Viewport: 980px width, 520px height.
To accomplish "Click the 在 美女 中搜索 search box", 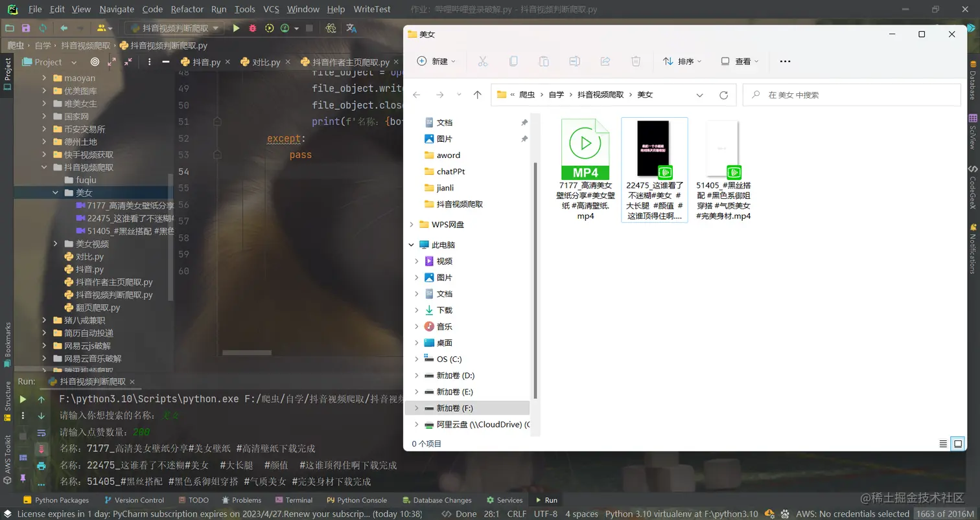I will [x=851, y=95].
